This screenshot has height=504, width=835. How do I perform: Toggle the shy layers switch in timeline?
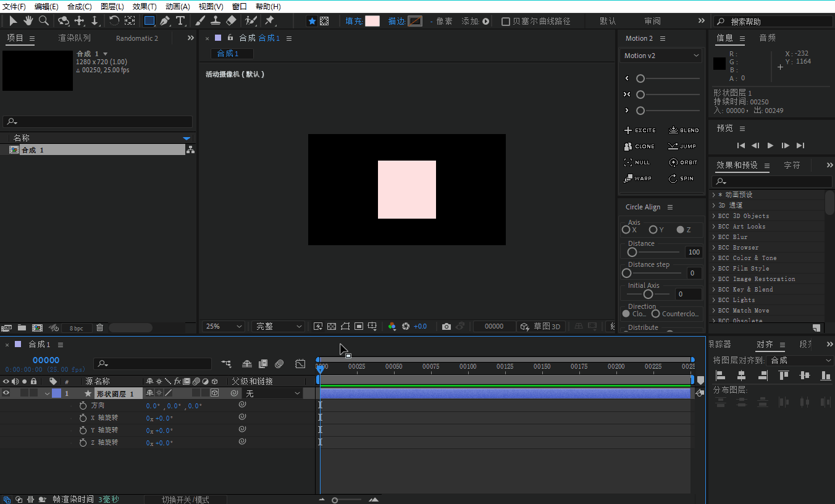tap(247, 364)
